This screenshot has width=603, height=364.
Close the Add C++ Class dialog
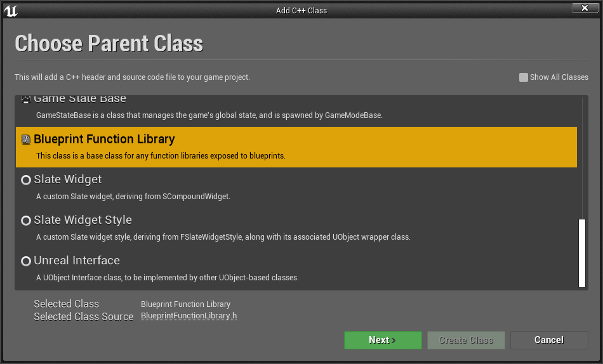click(585, 8)
